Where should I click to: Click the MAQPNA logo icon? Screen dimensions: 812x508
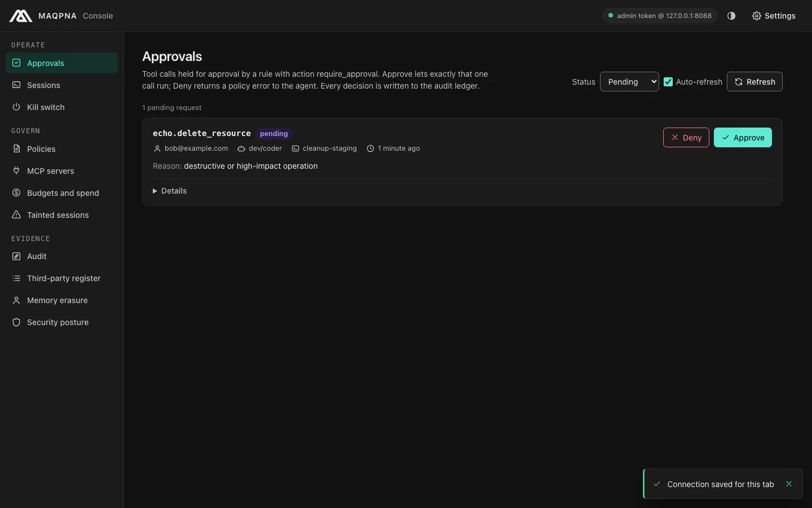coord(21,16)
